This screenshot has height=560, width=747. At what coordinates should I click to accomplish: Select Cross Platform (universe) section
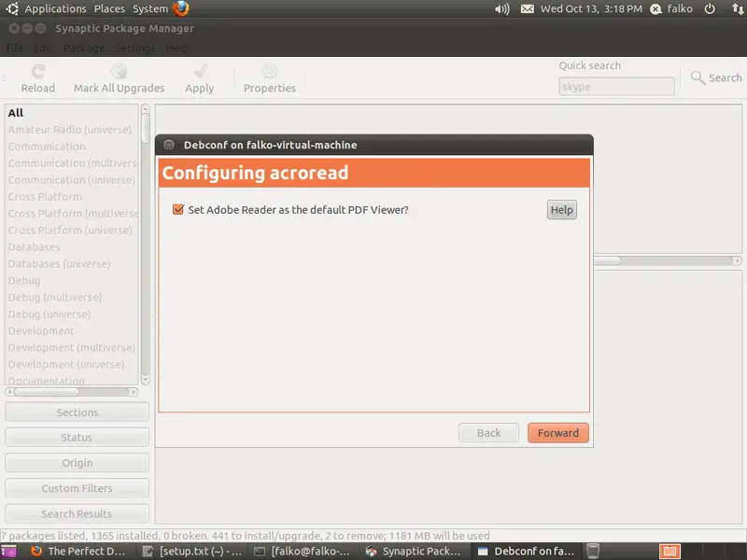(72, 230)
